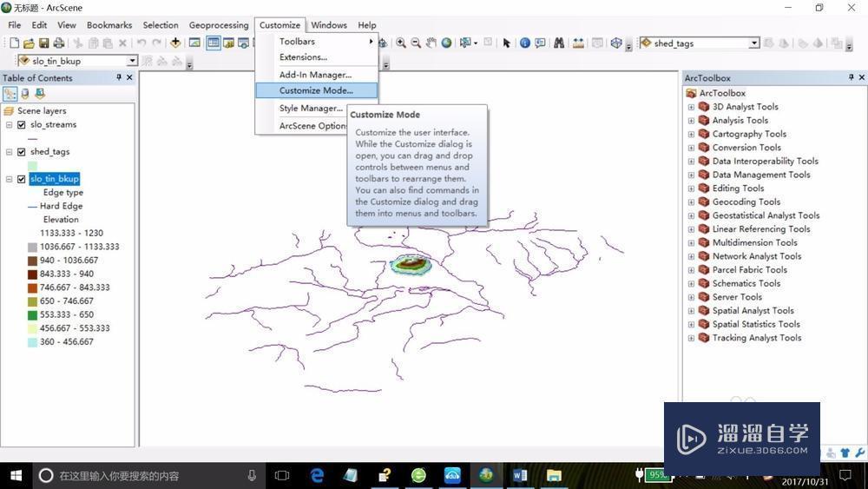Collapse the slo_streams layer legend
This screenshot has height=489, width=868.
[9, 124]
